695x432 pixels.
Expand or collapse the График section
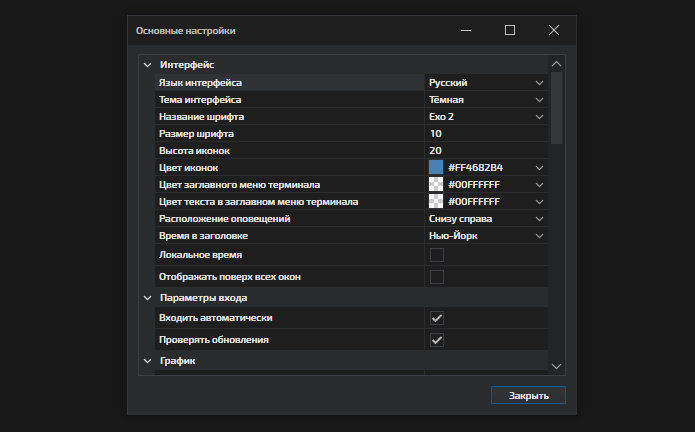click(x=148, y=360)
